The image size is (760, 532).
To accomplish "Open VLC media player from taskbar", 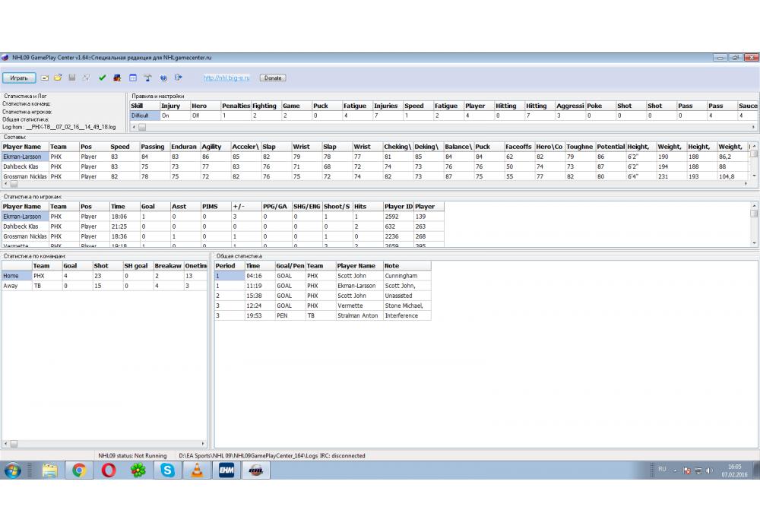I will [196, 470].
